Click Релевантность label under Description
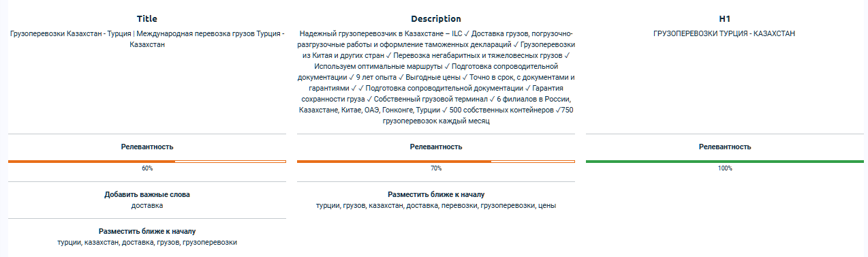The height and width of the screenshot is (257, 868). [x=436, y=147]
